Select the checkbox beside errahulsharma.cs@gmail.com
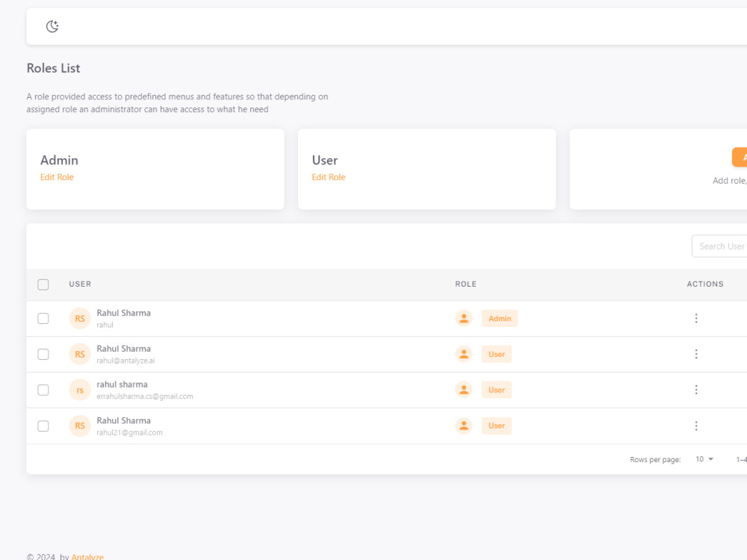Image resolution: width=747 pixels, height=560 pixels. (43, 389)
